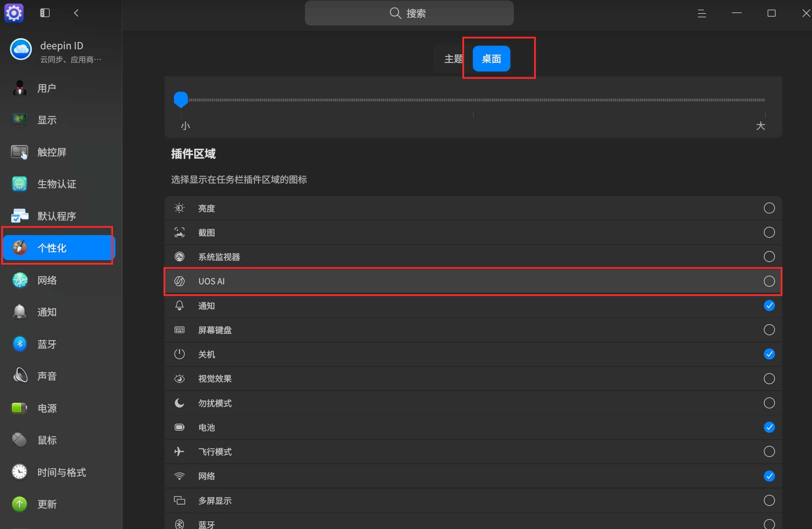Open the hamburger main menu
The width and height of the screenshot is (812, 529).
coord(702,14)
